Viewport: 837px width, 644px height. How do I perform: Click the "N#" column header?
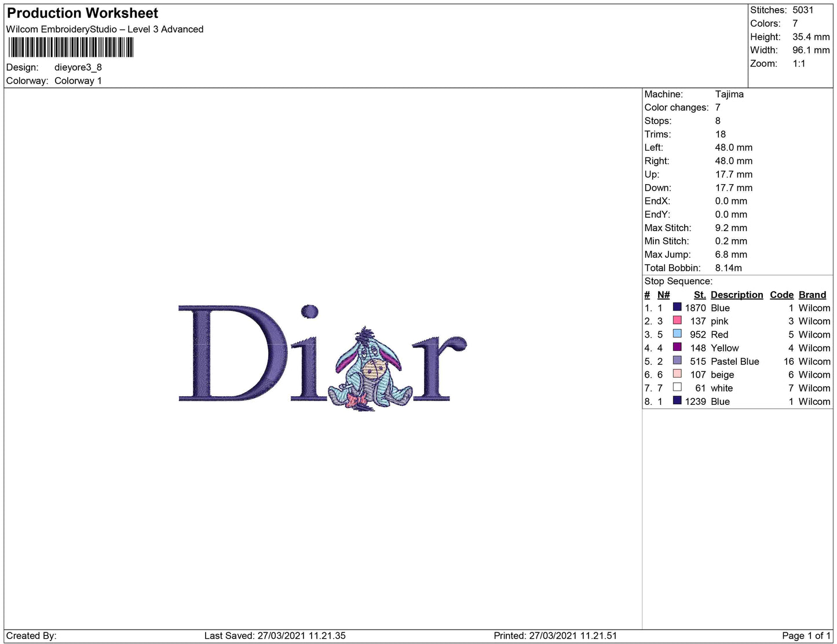[x=663, y=295]
